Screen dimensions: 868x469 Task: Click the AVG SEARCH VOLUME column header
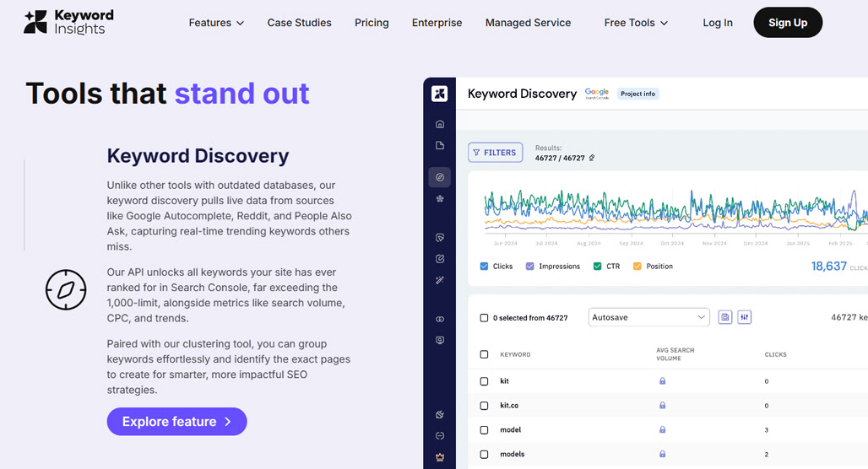point(675,354)
